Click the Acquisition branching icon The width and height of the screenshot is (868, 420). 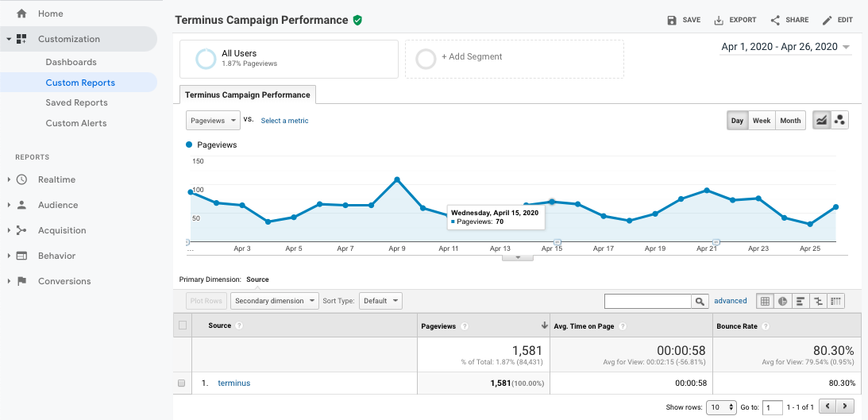[x=21, y=230]
